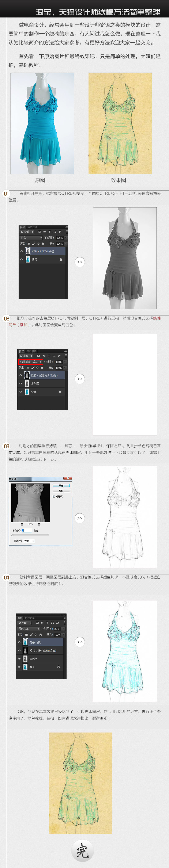Click 半径(R) input field in 最小值 dialog

[x=27, y=530]
